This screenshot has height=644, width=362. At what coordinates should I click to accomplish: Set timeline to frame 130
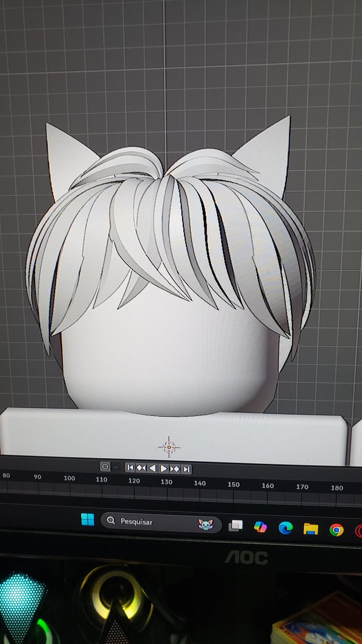167,482
